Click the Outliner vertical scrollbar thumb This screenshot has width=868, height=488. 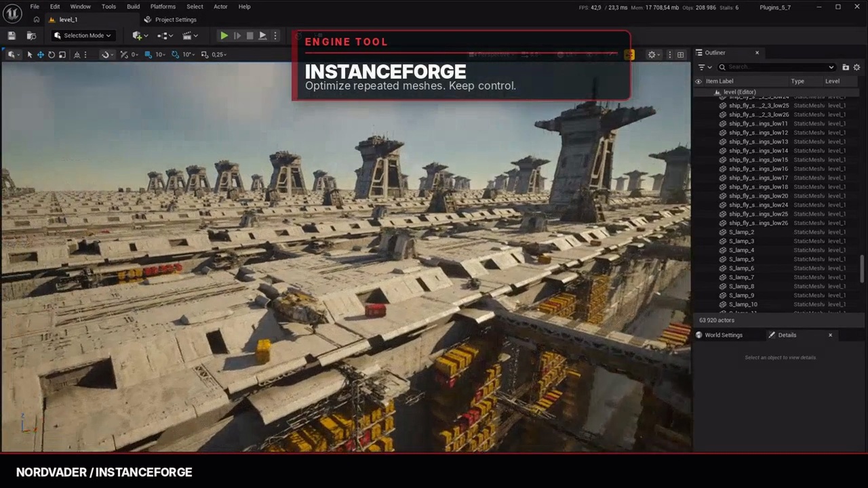coord(862,268)
